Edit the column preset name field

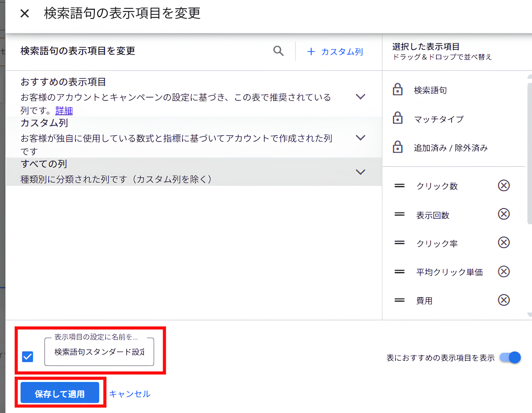(99, 352)
